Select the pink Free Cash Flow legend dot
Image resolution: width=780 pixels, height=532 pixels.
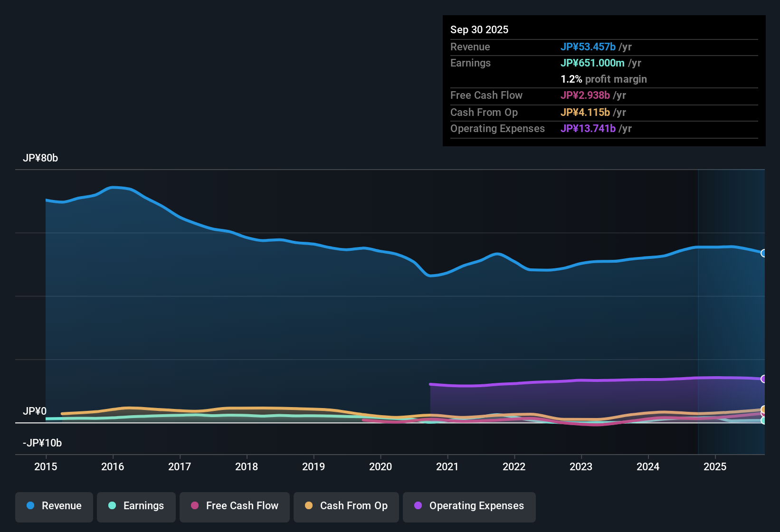[x=194, y=506]
